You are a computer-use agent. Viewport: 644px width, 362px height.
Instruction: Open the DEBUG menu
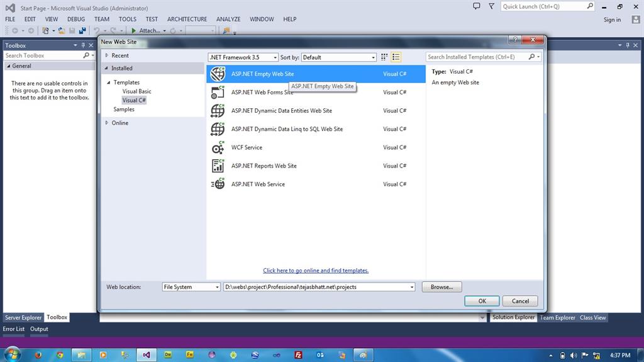click(x=76, y=20)
